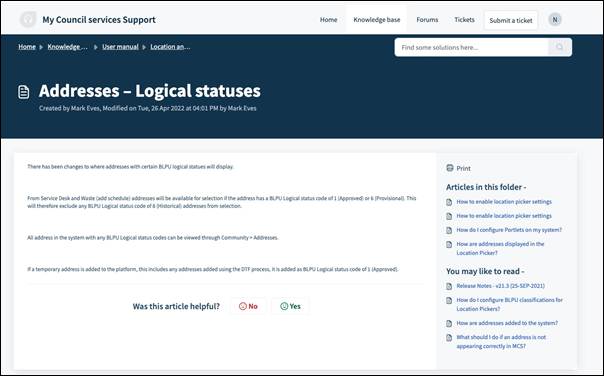Open How do I configure Portlets article
The height and width of the screenshot is (376, 604).
(509, 230)
